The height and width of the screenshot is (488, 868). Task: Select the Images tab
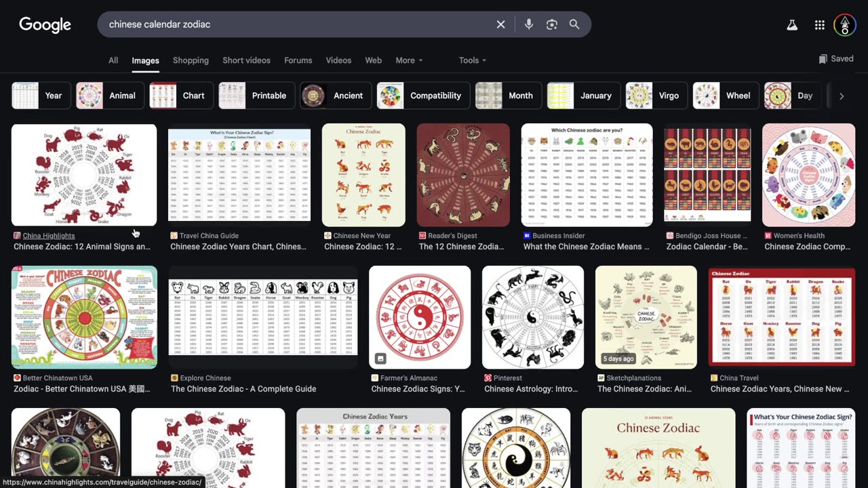[145, 60]
